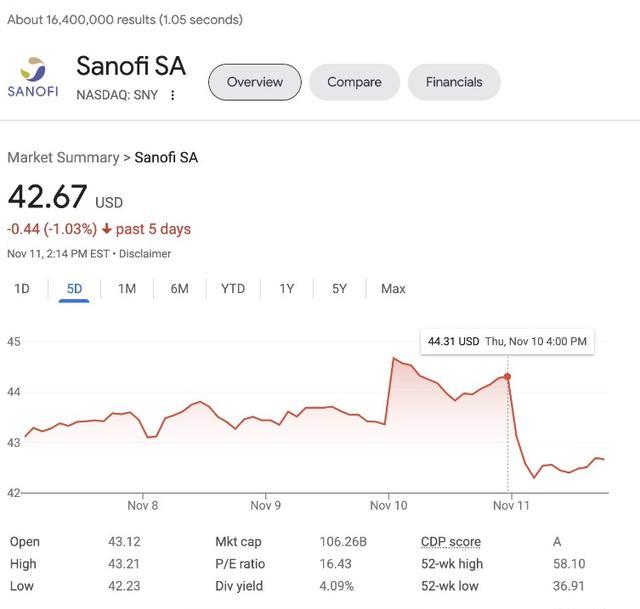640x609 pixels.
Task: Switch chart to 1M range
Action: pyautogui.click(x=127, y=288)
